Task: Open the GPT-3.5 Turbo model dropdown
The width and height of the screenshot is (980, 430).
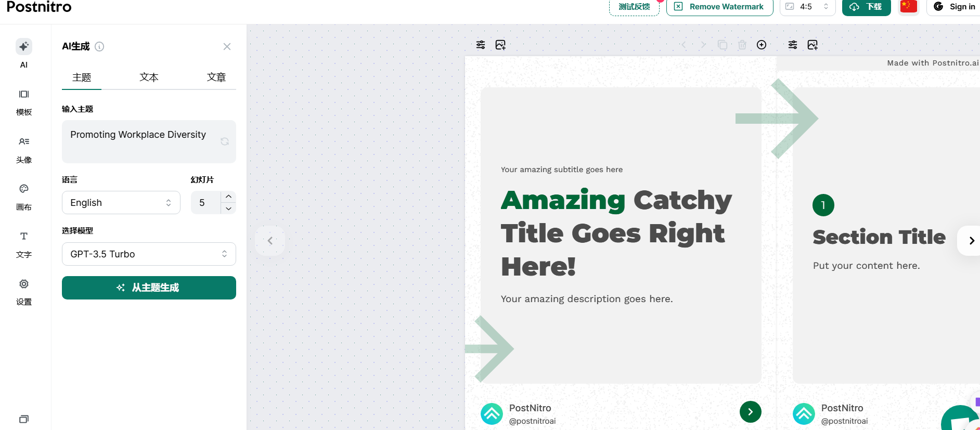Action: tap(149, 254)
